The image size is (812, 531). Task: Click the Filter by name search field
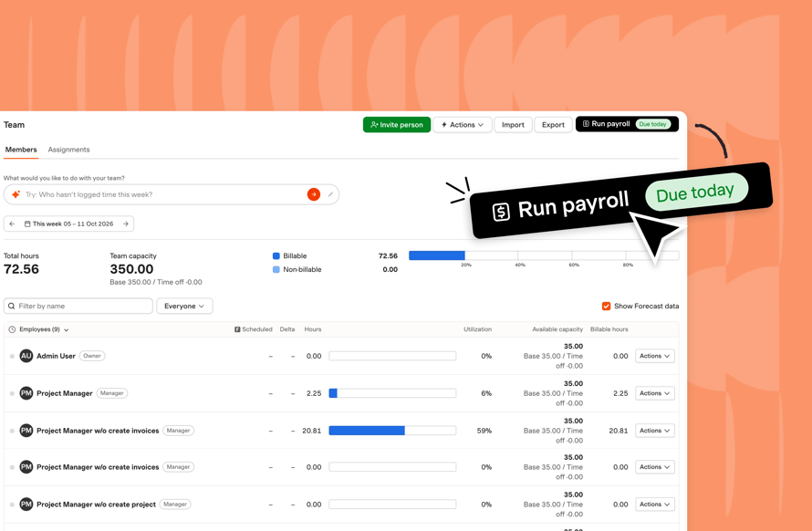[x=78, y=307]
